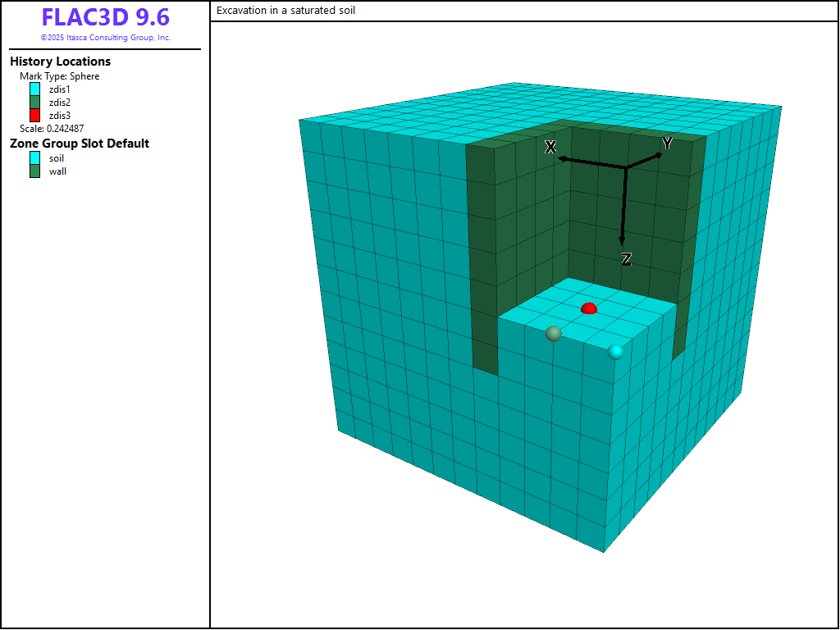Click the red zdis3 history sphere marker
Viewport: 840px width, 630px height.
588,308
